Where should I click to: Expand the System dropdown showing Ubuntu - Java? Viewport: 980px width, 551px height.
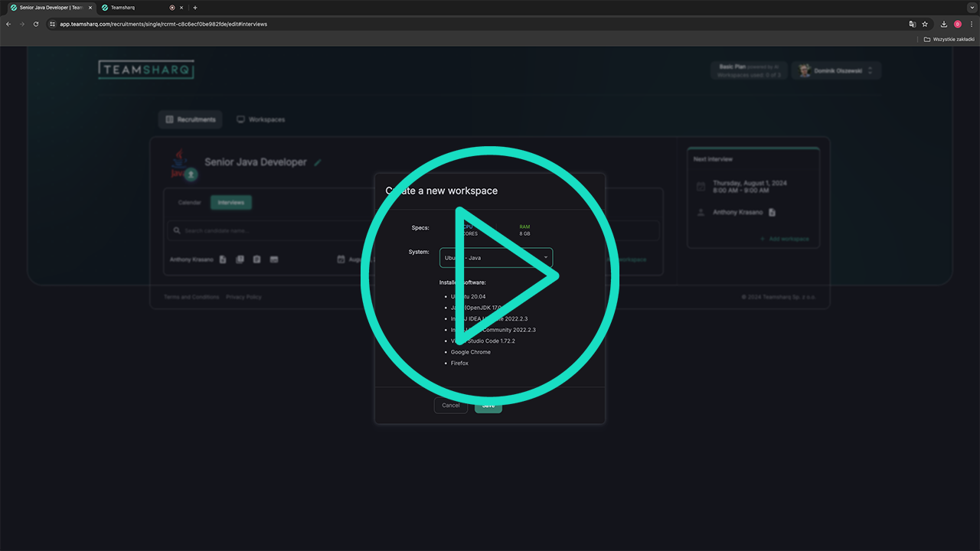click(496, 258)
